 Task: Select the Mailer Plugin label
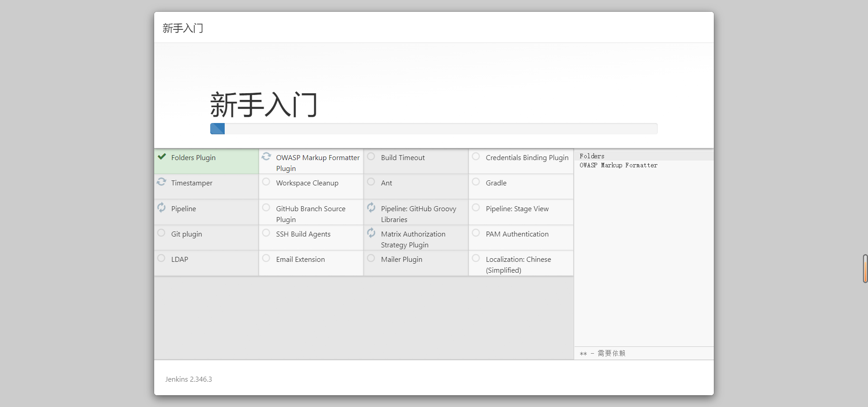[402, 260]
